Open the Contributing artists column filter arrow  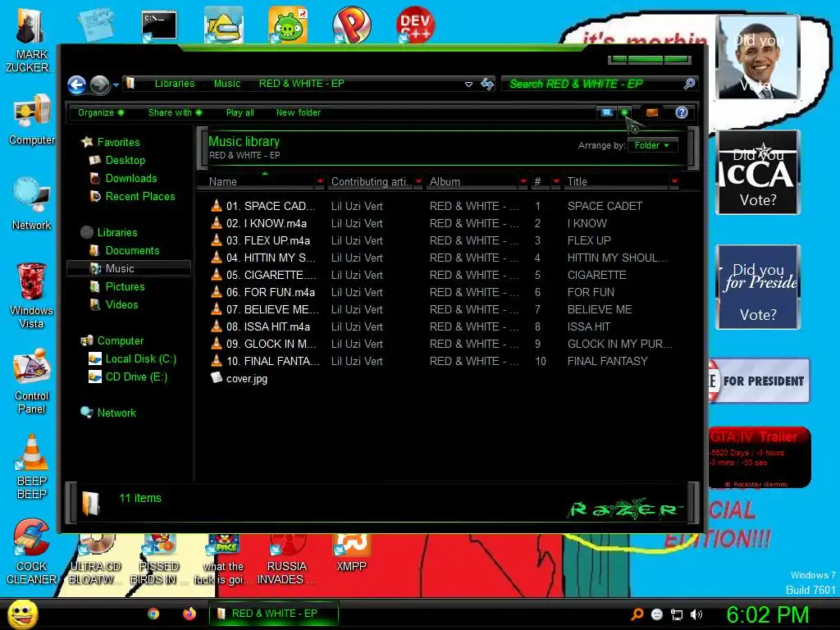418,181
